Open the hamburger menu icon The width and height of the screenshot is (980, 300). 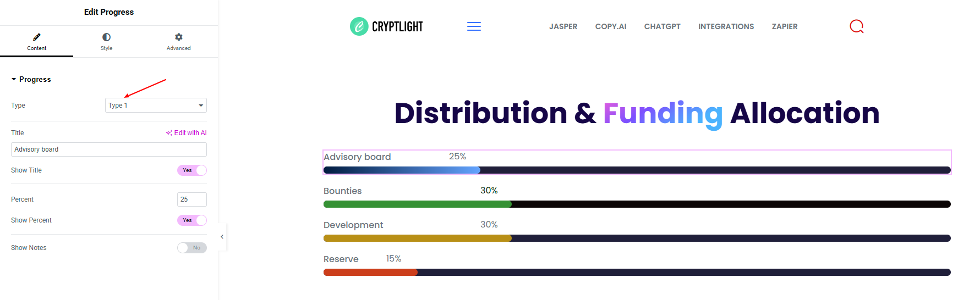474,26
